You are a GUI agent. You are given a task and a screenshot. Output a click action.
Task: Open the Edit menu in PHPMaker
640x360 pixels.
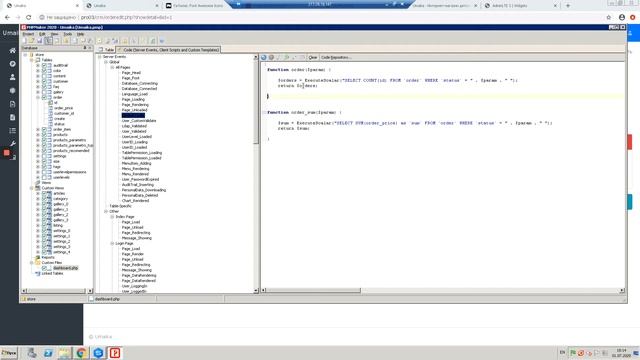point(42,34)
